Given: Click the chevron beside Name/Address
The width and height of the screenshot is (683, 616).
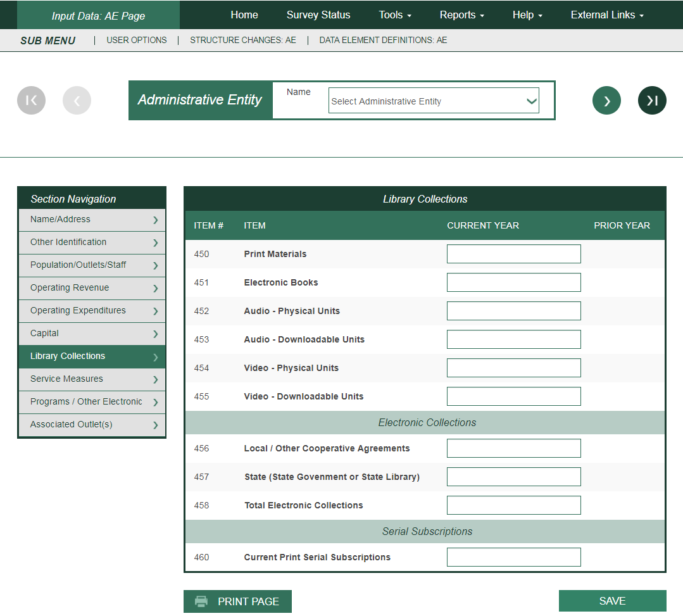Looking at the screenshot, I should tap(155, 220).
